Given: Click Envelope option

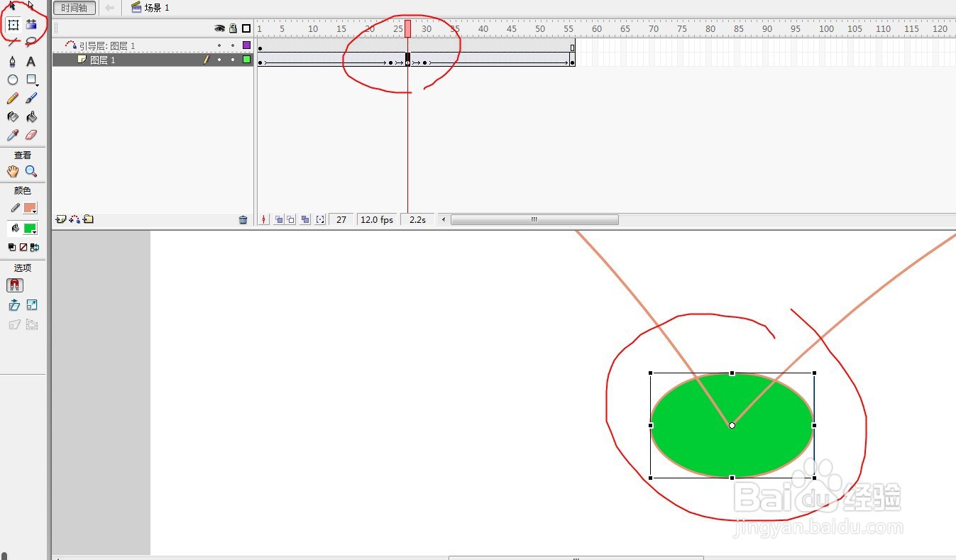Looking at the screenshot, I should [32, 324].
